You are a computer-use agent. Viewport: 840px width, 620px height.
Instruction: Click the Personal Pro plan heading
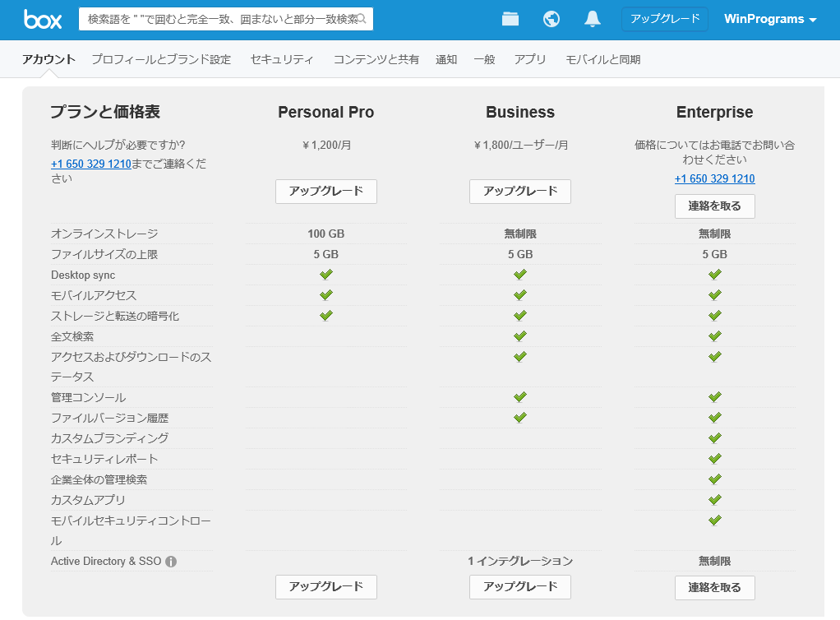click(x=326, y=112)
